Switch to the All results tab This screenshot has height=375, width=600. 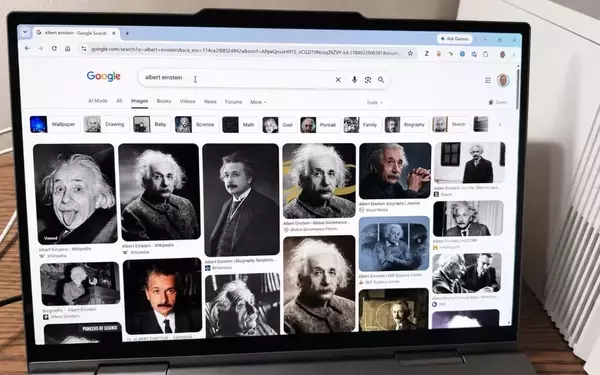119,101
